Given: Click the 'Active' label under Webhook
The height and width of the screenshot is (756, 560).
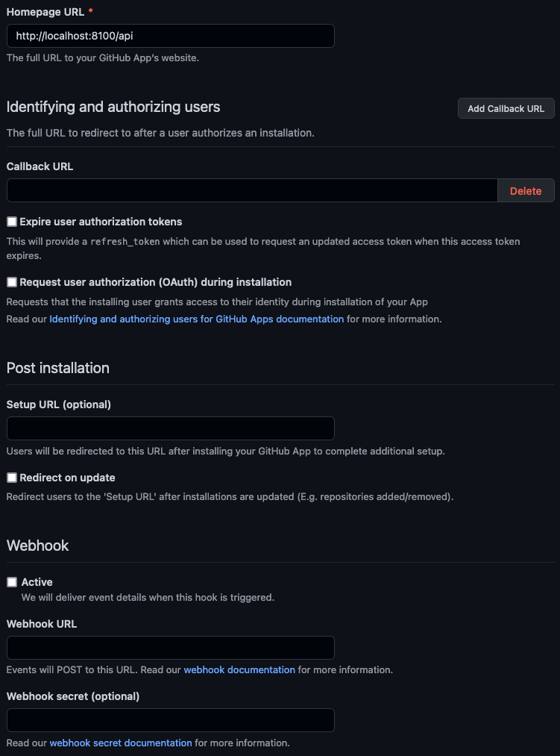Looking at the screenshot, I should 37,582.
